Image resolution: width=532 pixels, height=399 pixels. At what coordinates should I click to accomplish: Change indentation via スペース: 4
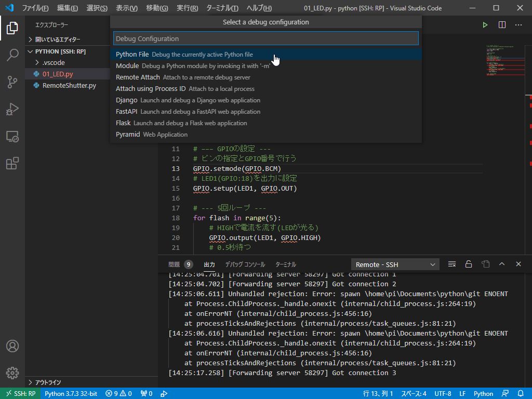click(x=414, y=394)
